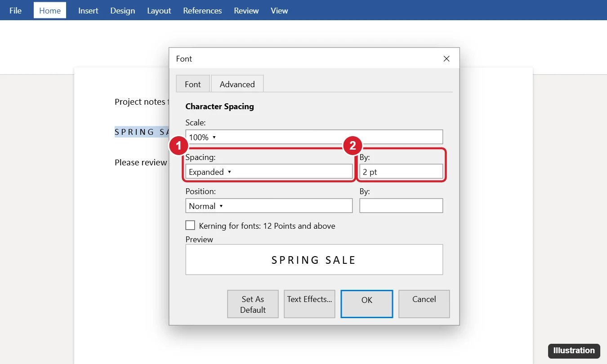Open the Scale dropdown showing 100%

tap(314, 137)
